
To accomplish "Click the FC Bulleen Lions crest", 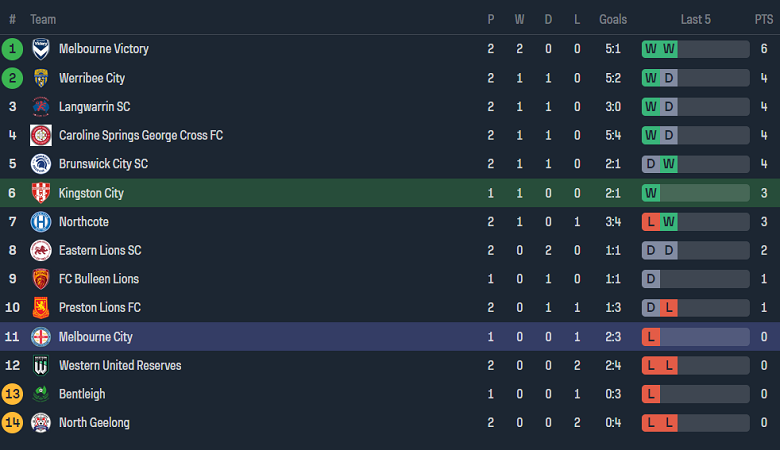I will [x=41, y=279].
